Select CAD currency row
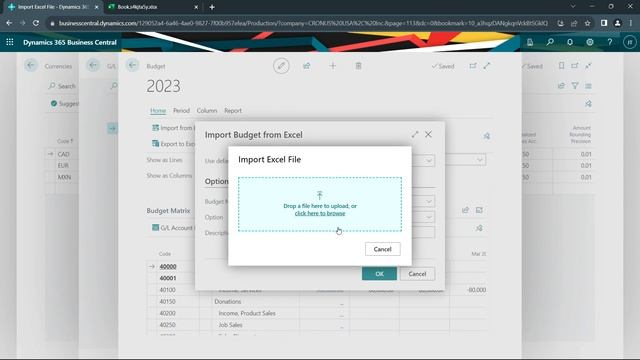This screenshot has width=640, height=360. 64,154
